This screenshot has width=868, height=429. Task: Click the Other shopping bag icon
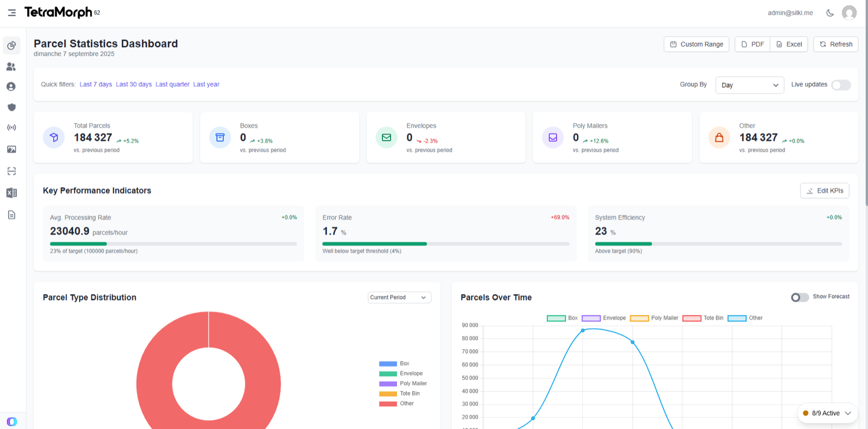tap(719, 137)
